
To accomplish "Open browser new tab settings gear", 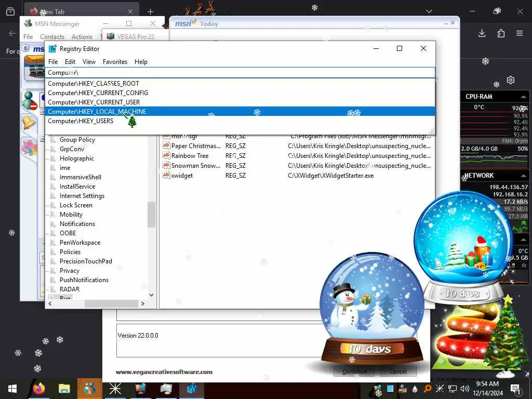I will 511,80.
